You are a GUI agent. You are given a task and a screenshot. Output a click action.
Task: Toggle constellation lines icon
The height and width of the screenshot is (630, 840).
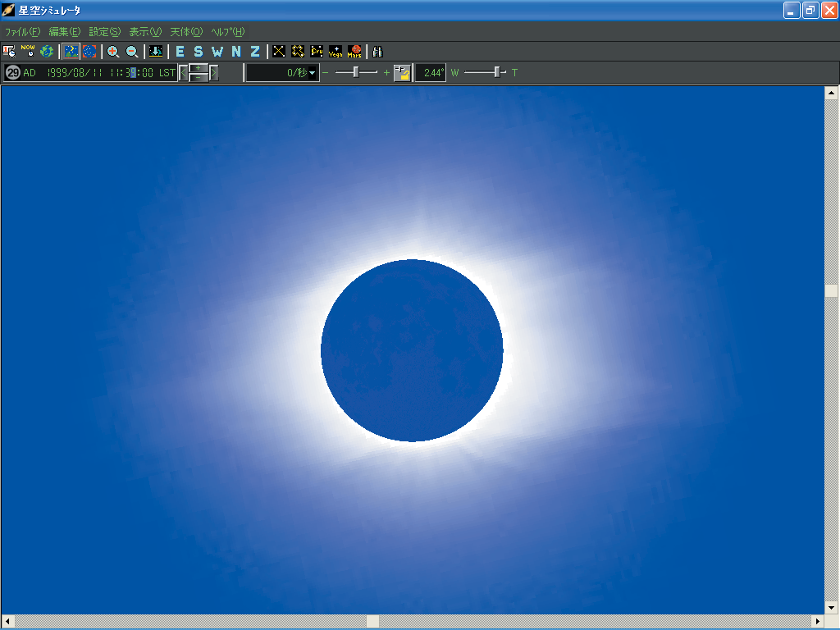pyautogui.click(x=279, y=52)
